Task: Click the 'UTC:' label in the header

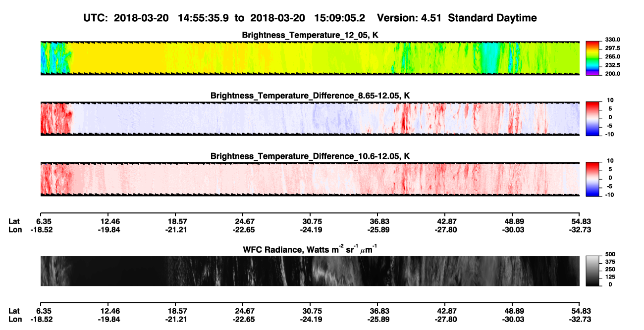Action: (97, 18)
